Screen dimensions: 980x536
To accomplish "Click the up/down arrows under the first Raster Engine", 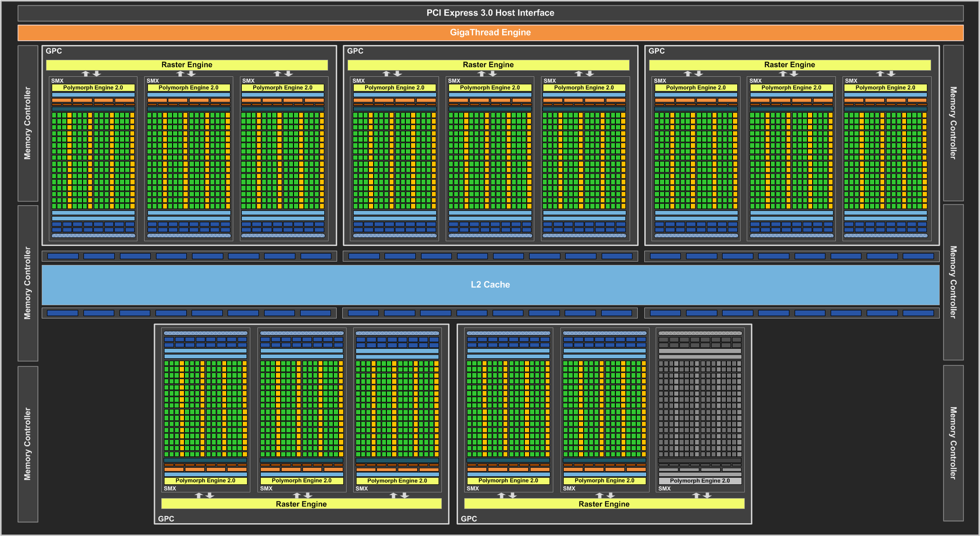I will tap(92, 73).
